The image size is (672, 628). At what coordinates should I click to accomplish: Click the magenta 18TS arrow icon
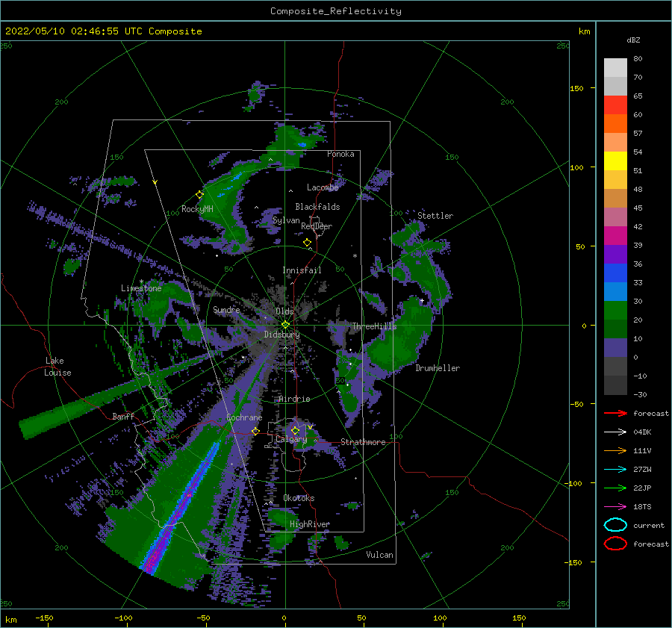615,507
